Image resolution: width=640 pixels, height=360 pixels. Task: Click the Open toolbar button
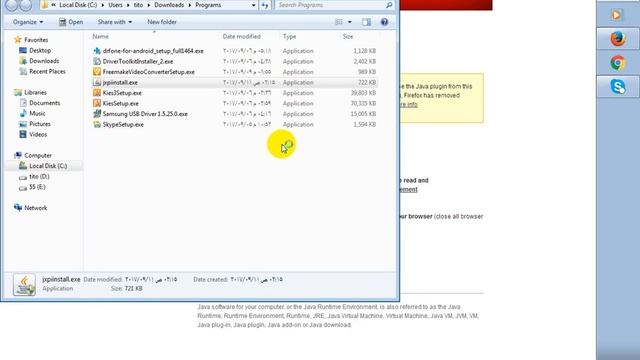coord(71,22)
